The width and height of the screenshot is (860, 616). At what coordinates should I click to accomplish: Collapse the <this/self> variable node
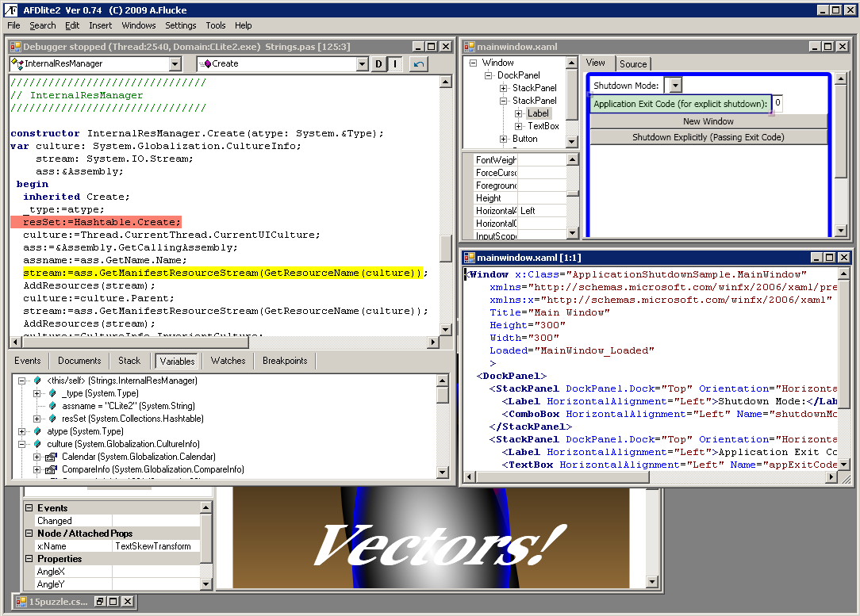click(x=22, y=381)
